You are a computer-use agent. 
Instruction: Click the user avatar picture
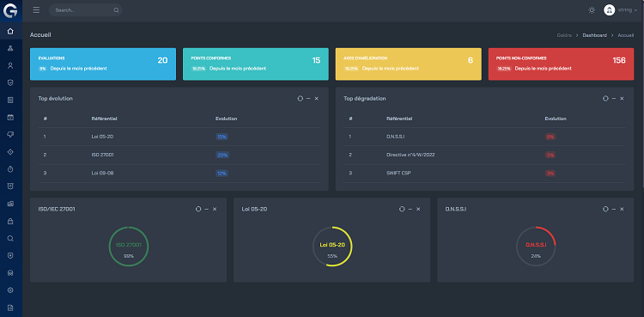coord(609,10)
